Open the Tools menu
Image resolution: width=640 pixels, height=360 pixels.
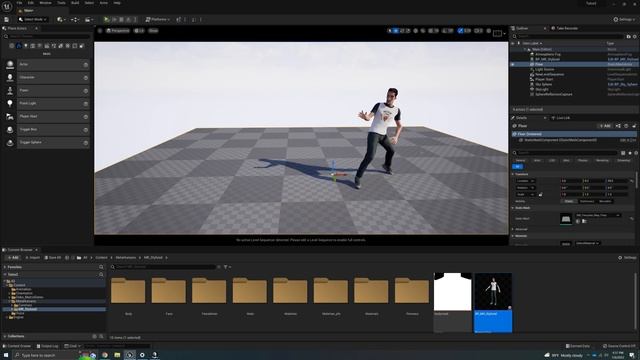click(61, 3)
